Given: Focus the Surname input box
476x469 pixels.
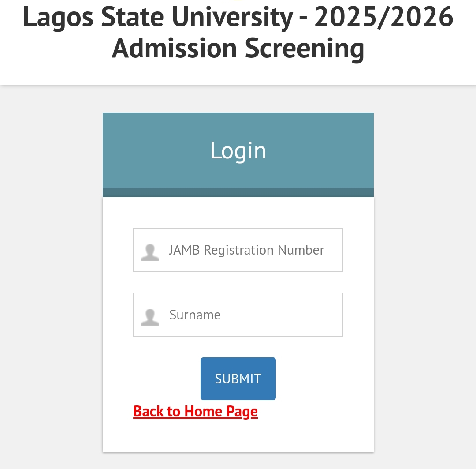Looking at the screenshot, I should (x=238, y=315).
